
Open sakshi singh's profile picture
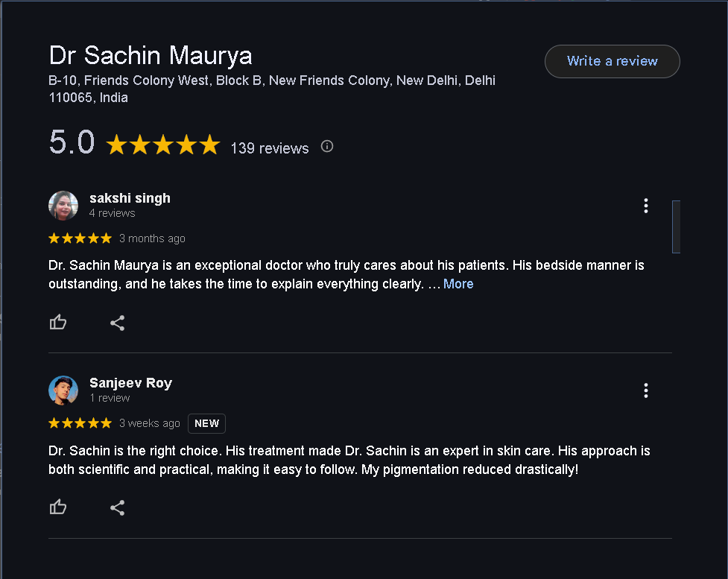[63, 206]
